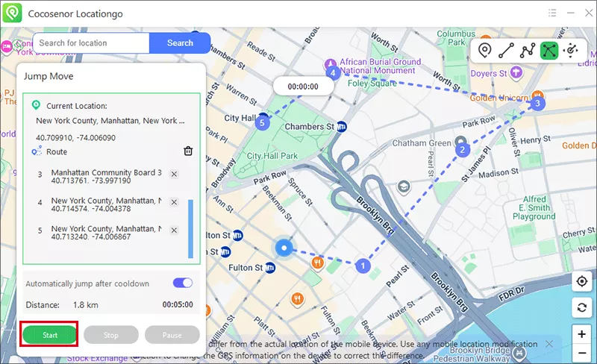The height and width of the screenshot is (364, 597).
Task: Zoom in the map with plus
Action: [x=582, y=333]
